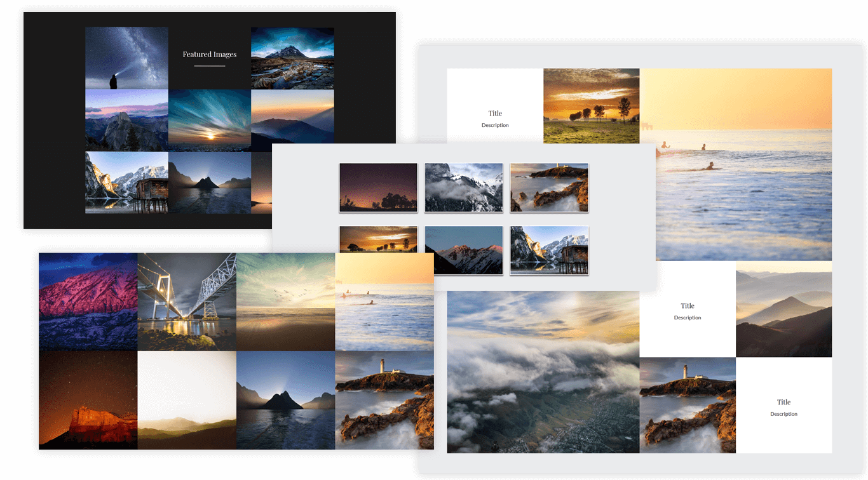Open the purple dusk silhouette trees thumbnail
Screen dimensions: 868x480
tap(378, 187)
